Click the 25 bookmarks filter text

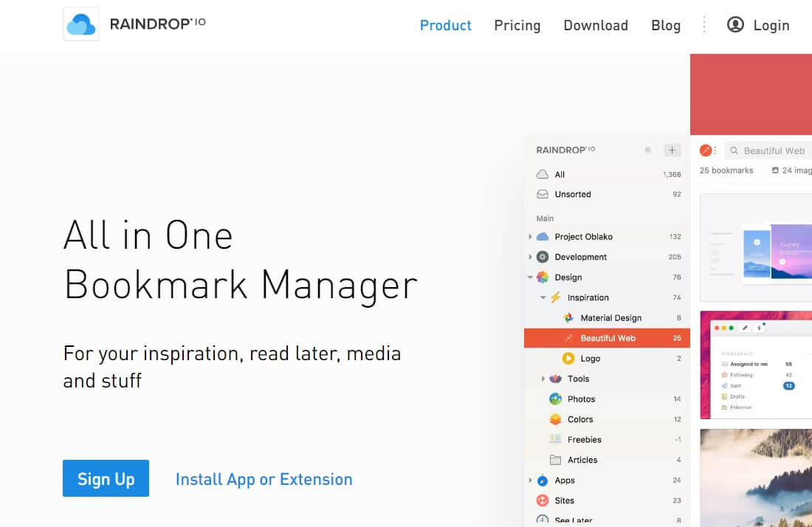pyautogui.click(x=726, y=170)
